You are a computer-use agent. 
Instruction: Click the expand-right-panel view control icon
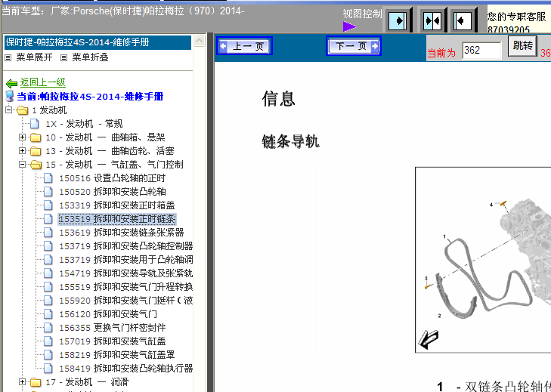tap(398, 20)
